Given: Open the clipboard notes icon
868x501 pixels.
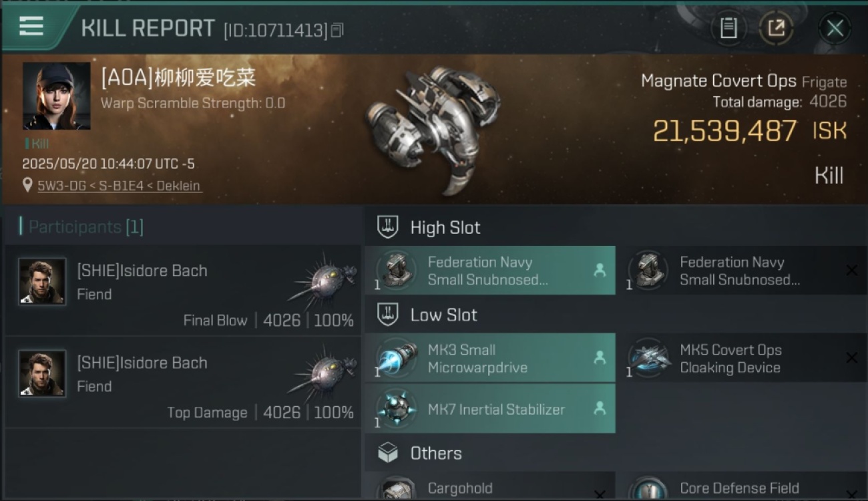Looking at the screenshot, I should (728, 28).
